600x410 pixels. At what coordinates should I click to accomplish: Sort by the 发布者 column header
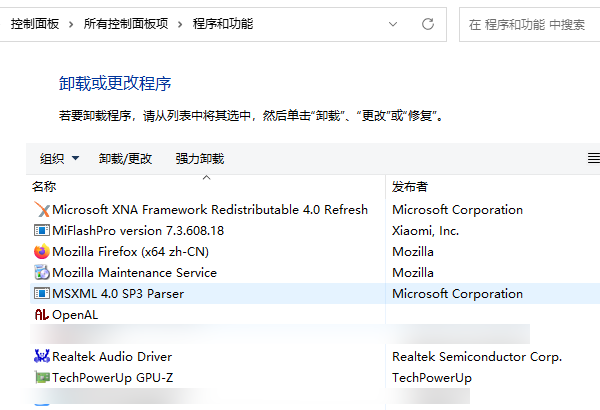[x=410, y=186]
